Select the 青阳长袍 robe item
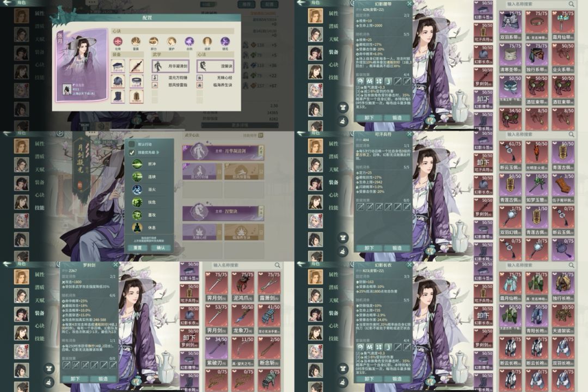 pos(536,319)
